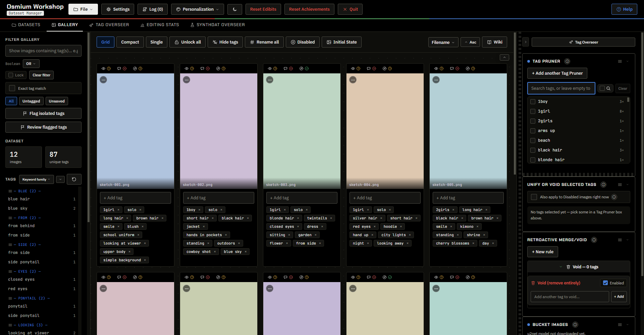The height and width of the screenshot is (335, 644).
Task: Toggle 'Also apply to Disabled images' checkbox
Action: pos(534,197)
